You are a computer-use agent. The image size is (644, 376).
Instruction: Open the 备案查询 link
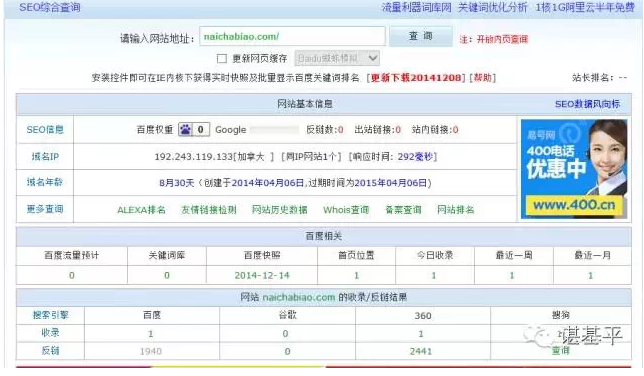coord(403,210)
